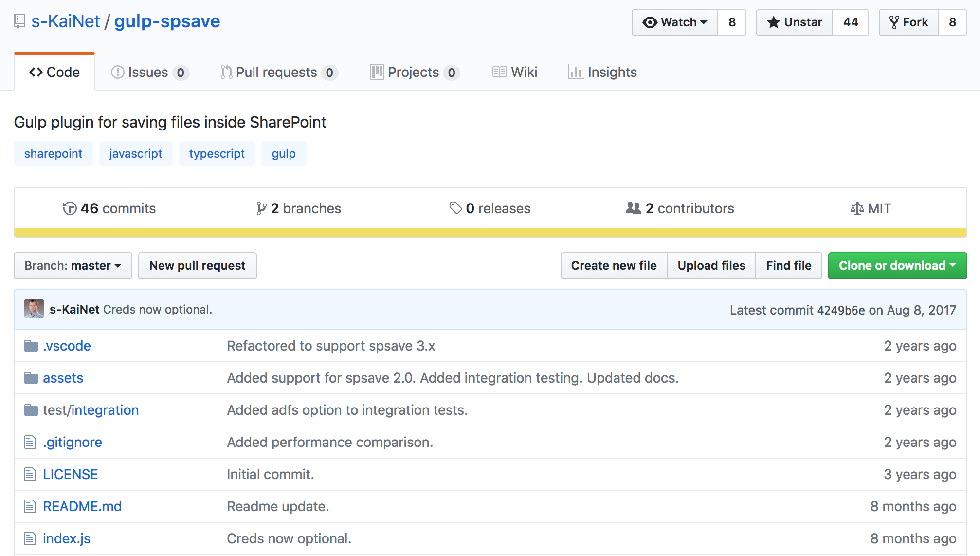Toggle Unstar on this repository
Viewport: 980px width, 556px height.
tap(795, 22)
